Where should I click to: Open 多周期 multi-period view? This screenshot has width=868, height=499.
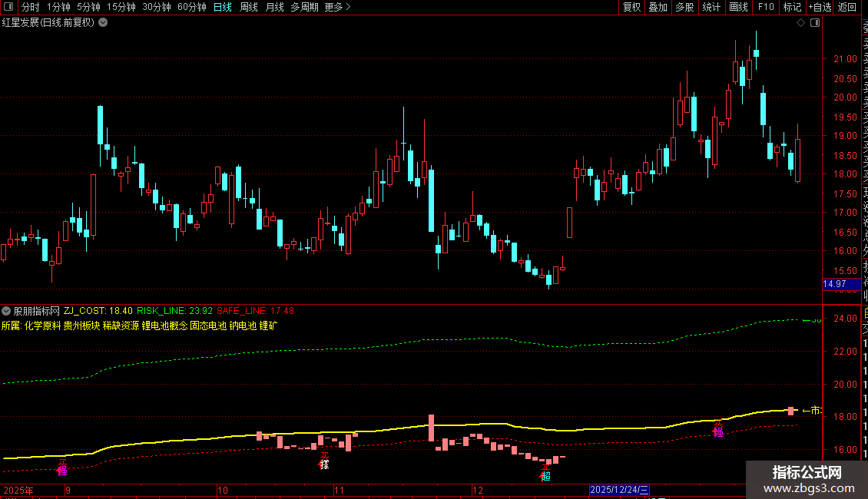tap(304, 7)
